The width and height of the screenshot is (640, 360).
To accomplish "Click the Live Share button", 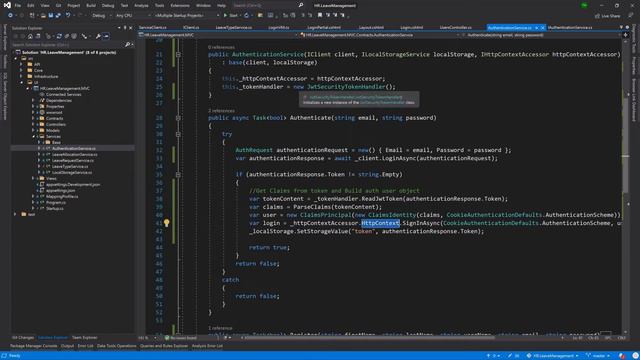I will pos(608,16).
